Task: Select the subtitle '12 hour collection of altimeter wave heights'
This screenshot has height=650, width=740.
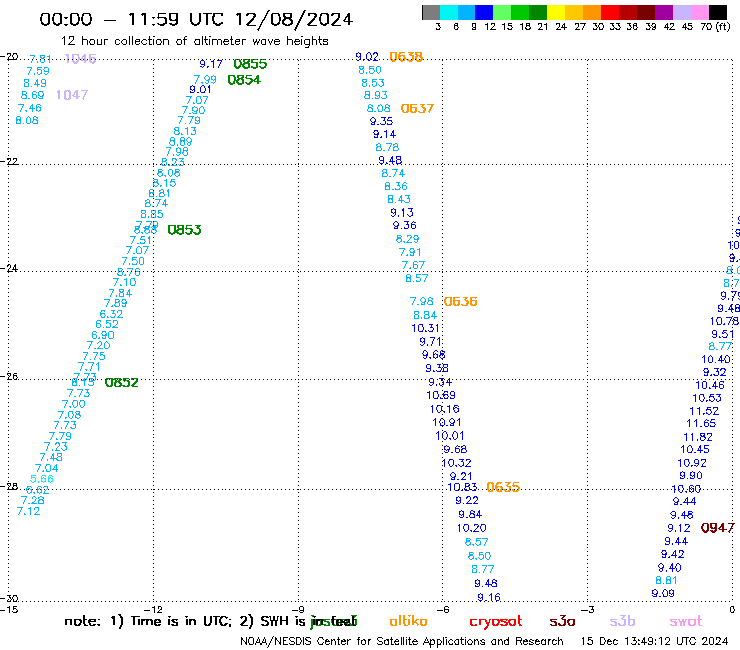Action: [194, 41]
